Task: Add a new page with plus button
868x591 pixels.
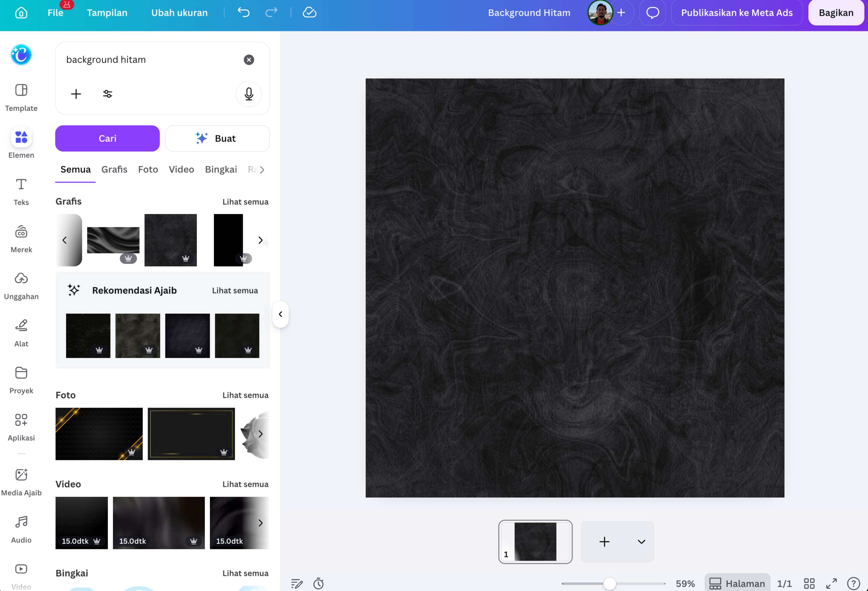Action: 604,542
